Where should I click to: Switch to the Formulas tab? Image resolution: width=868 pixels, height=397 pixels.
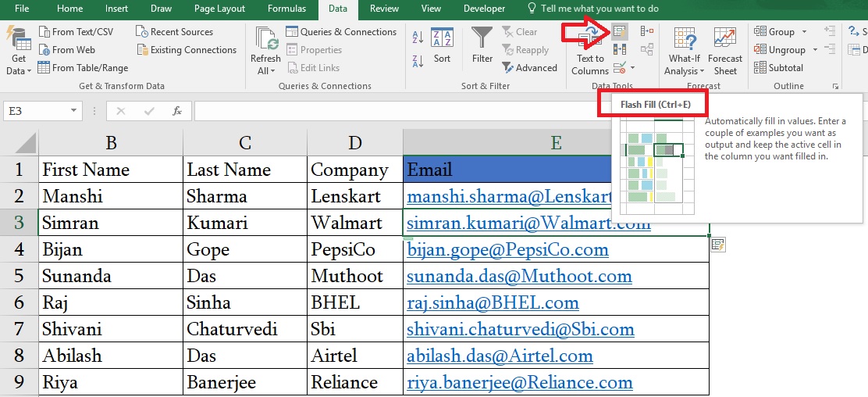tap(286, 9)
